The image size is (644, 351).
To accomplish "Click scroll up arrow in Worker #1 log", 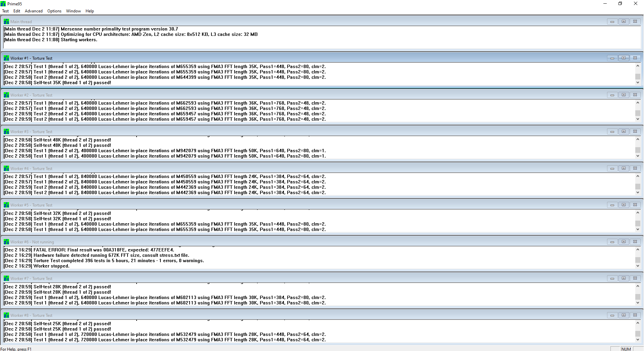I will tap(638, 66).
